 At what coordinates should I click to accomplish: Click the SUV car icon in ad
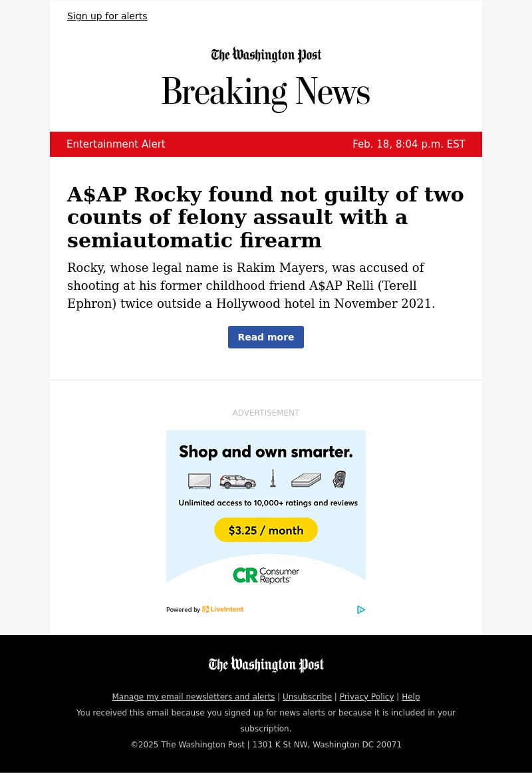[237, 481]
